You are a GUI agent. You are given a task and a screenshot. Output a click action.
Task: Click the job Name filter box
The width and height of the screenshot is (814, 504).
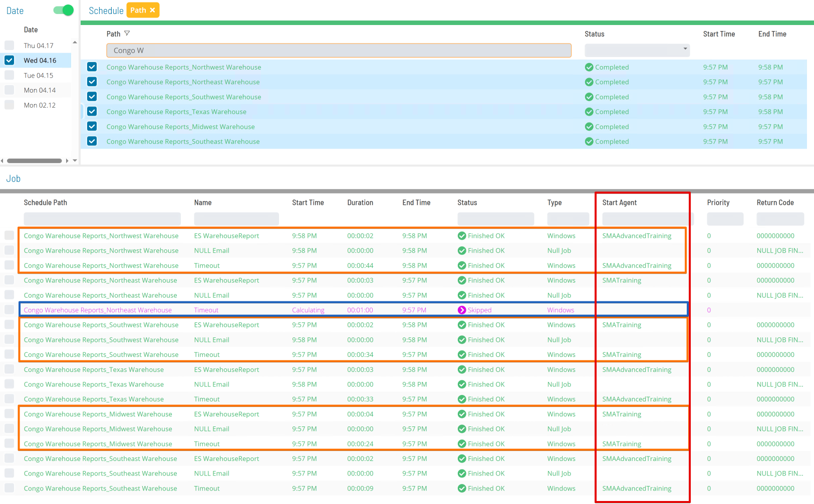236,219
